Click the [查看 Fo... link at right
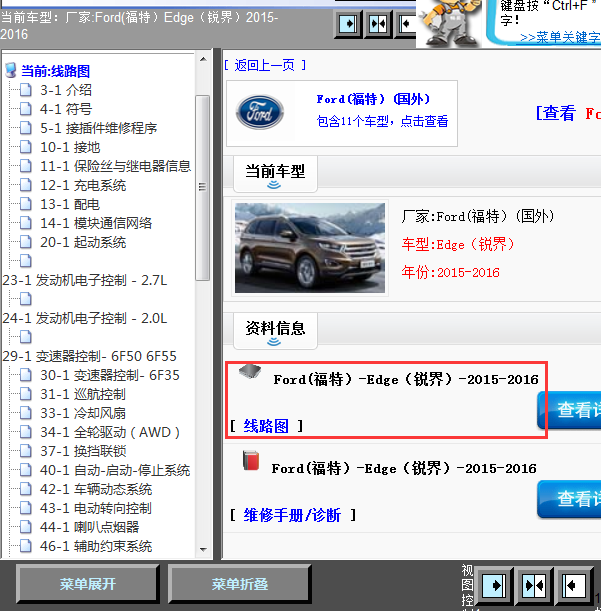The height and width of the screenshot is (611, 601). [569, 113]
